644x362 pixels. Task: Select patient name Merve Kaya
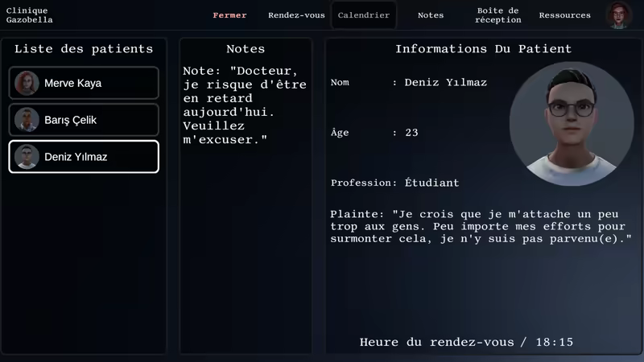pos(72,83)
